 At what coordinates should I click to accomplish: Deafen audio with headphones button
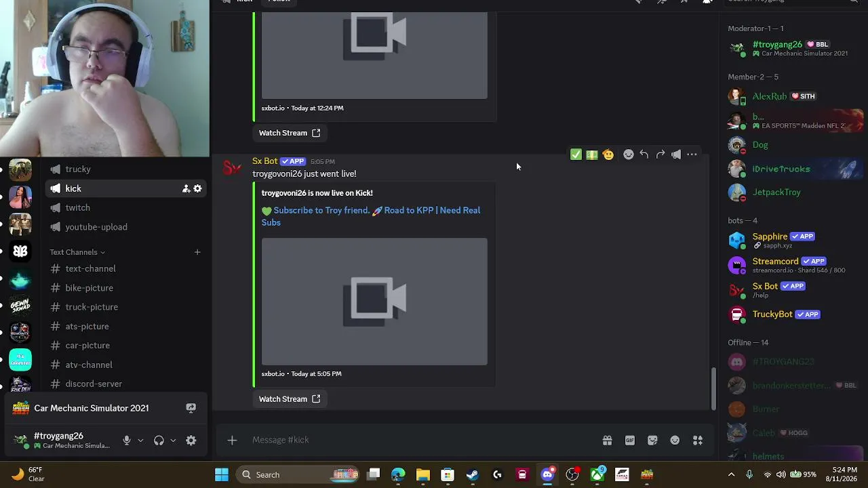point(159,441)
